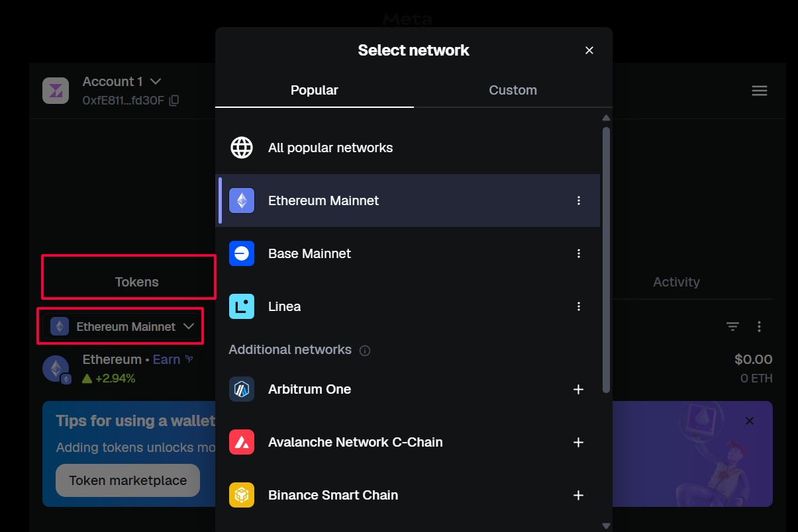Switch to the Activity tab
Viewport: 798px width, 532px height.
pos(676,282)
